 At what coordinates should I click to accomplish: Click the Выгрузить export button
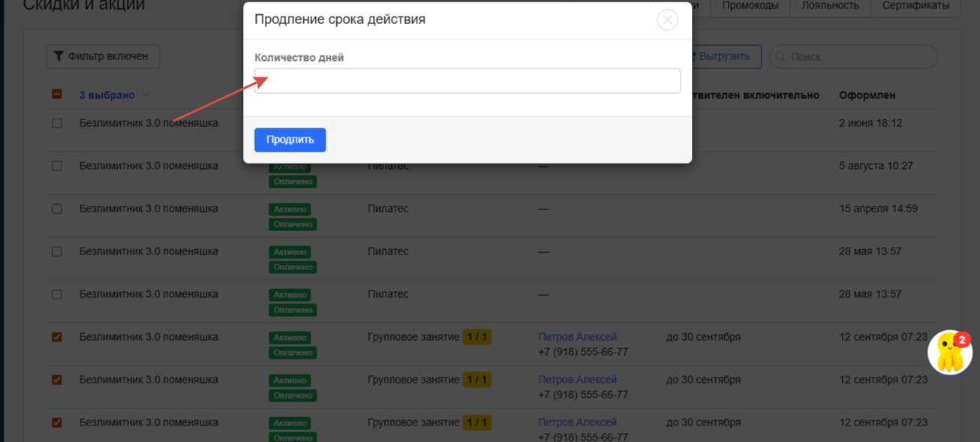tap(725, 56)
